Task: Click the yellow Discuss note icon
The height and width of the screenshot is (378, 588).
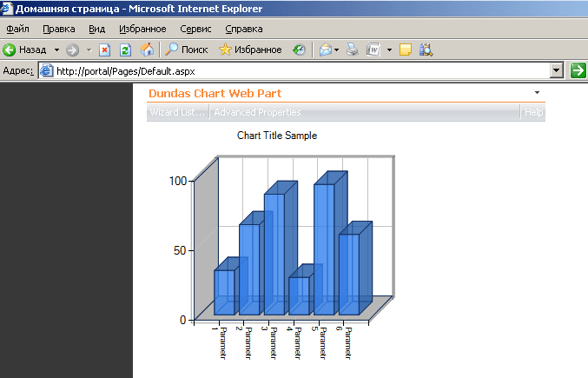Action: point(406,50)
